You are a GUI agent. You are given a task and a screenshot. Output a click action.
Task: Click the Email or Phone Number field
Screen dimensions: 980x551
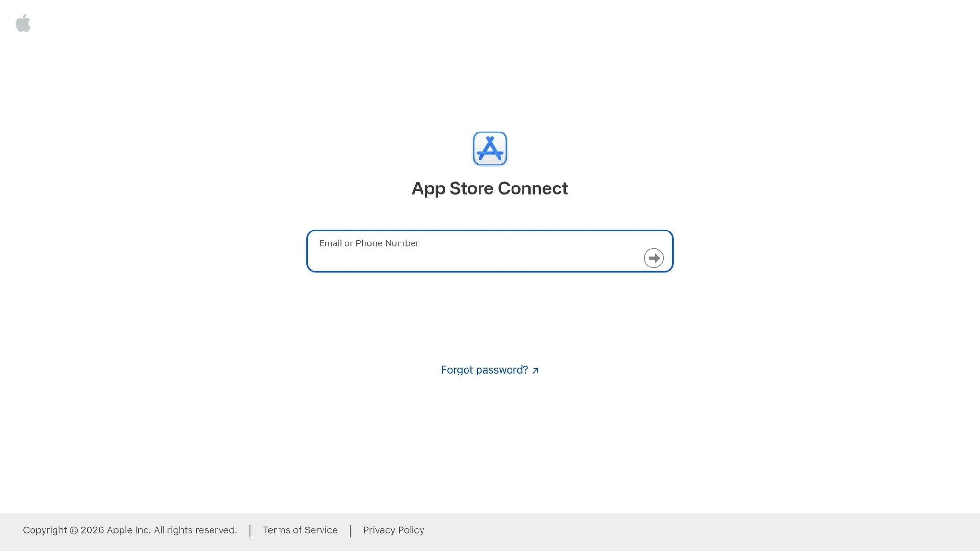479,251
